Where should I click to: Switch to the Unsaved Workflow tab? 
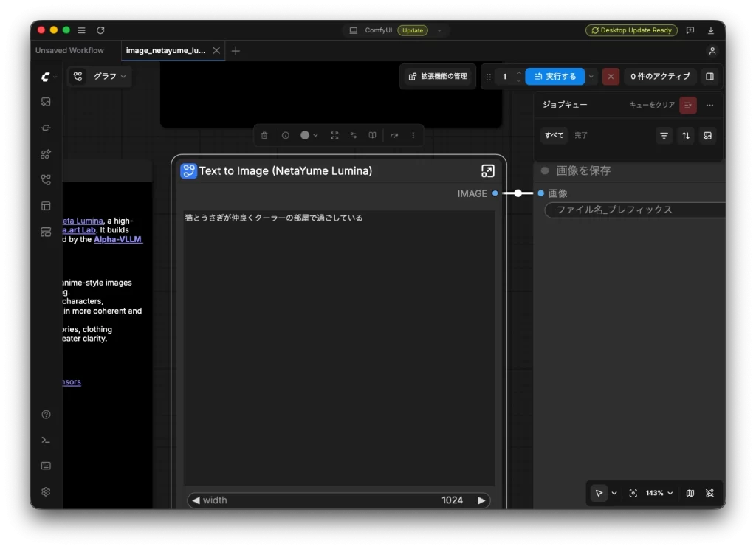point(69,51)
